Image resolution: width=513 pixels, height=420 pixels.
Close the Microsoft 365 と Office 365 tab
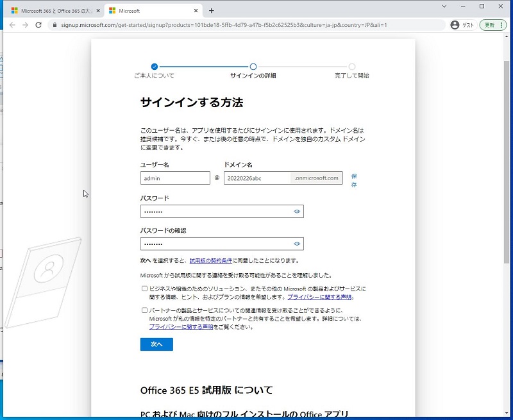click(98, 11)
